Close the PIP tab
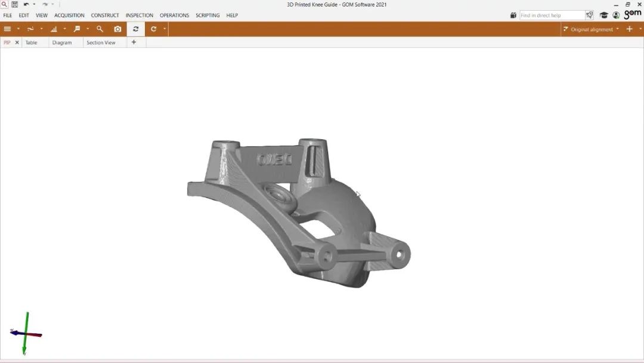The height and width of the screenshot is (363, 644). click(x=17, y=42)
